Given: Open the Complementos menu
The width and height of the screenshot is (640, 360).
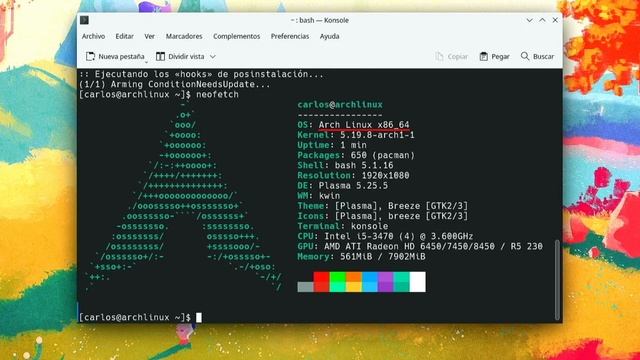Looking at the screenshot, I should [237, 36].
